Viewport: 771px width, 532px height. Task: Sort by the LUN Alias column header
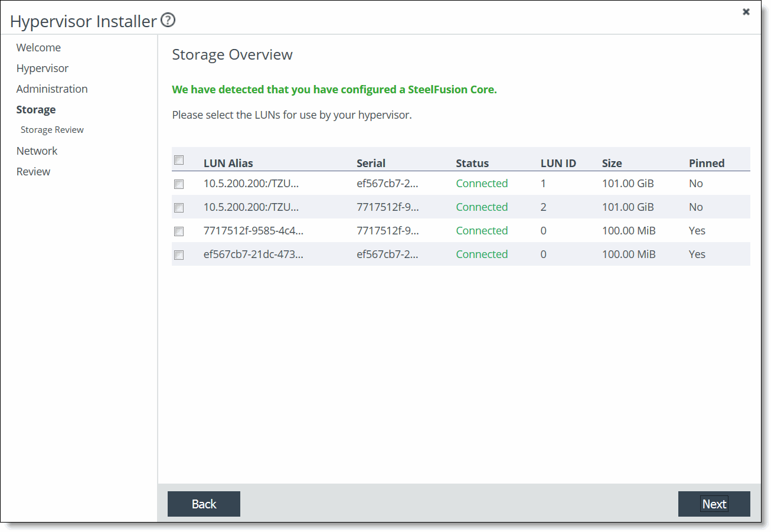point(228,163)
